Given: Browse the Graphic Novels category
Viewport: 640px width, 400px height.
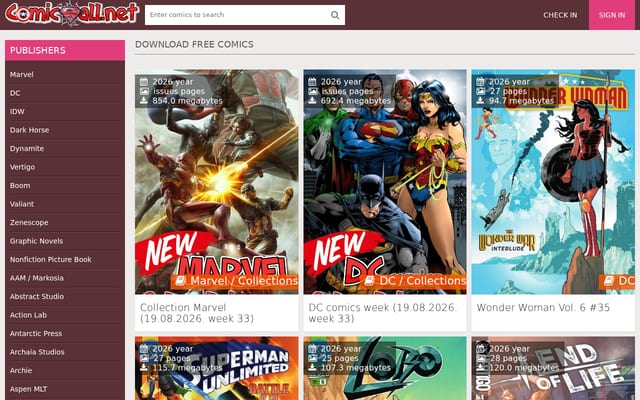Looking at the screenshot, I should (36, 241).
